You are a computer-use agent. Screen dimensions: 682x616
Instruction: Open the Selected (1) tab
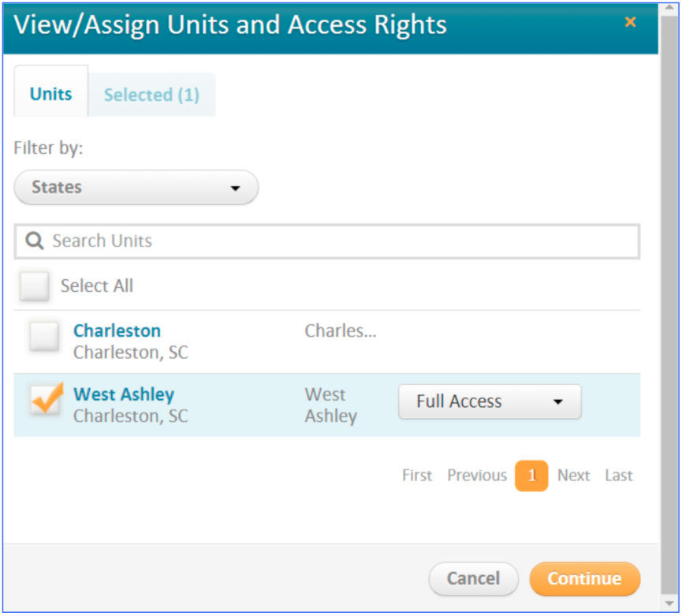pyautogui.click(x=151, y=95)
